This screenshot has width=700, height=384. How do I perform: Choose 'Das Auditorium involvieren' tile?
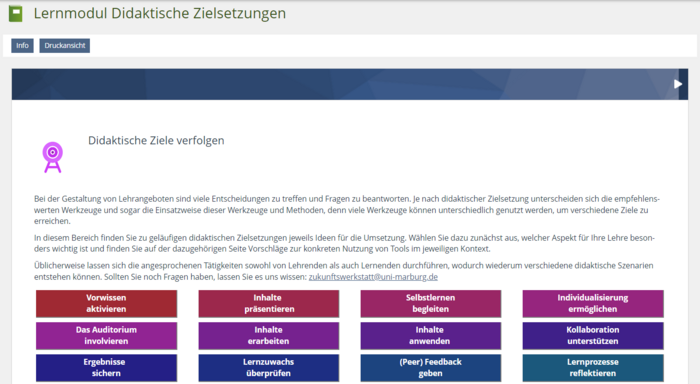pyautogui.click(x=106, y=336)
